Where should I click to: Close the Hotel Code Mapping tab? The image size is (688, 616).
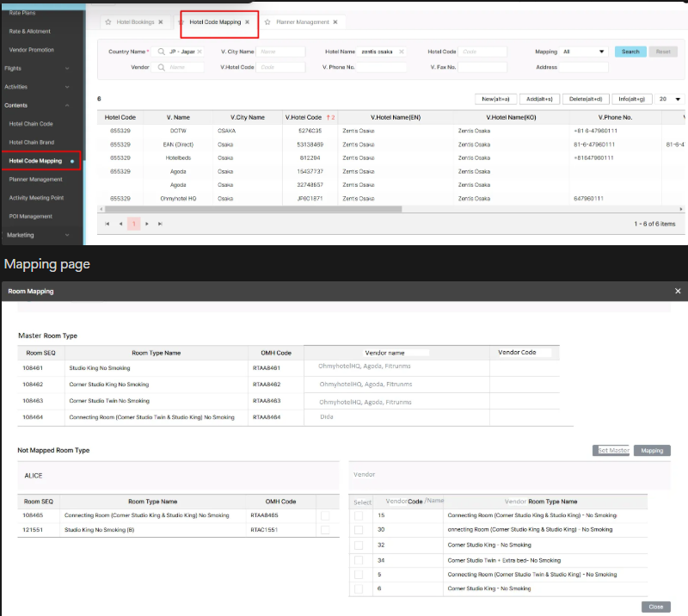(248, 22)
